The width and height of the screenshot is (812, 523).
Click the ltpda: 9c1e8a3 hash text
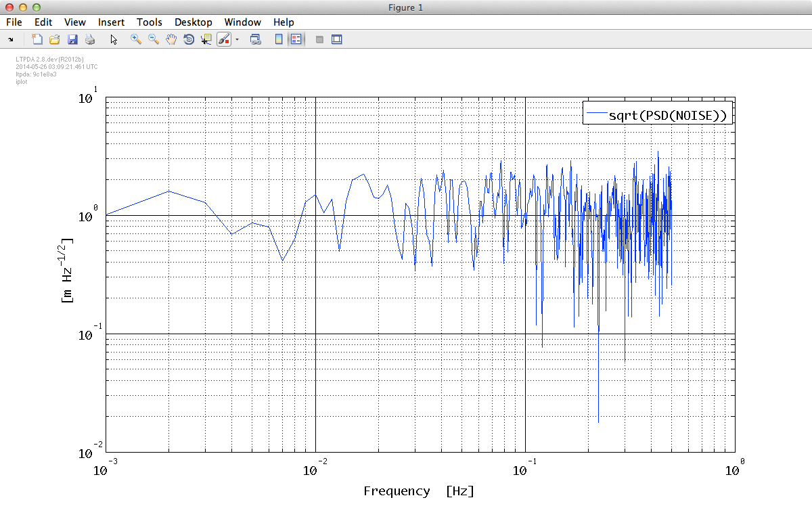(36, 74)
